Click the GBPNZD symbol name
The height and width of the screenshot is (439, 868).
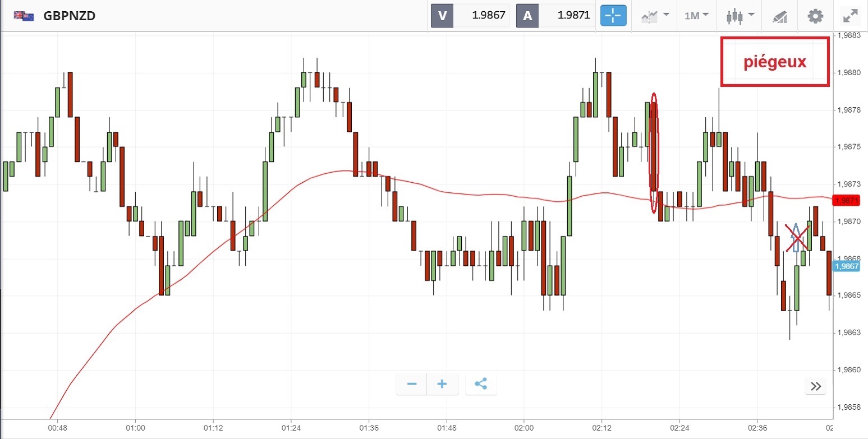[69, 16]
